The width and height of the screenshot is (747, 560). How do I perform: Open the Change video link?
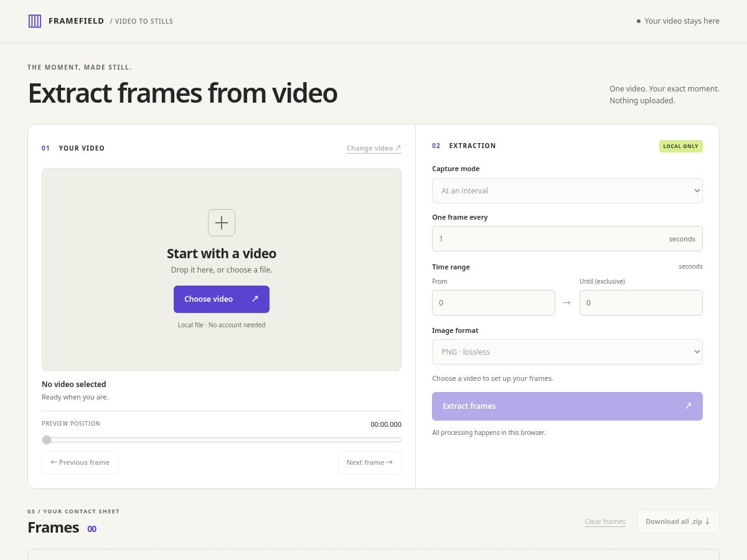(374, 148)
